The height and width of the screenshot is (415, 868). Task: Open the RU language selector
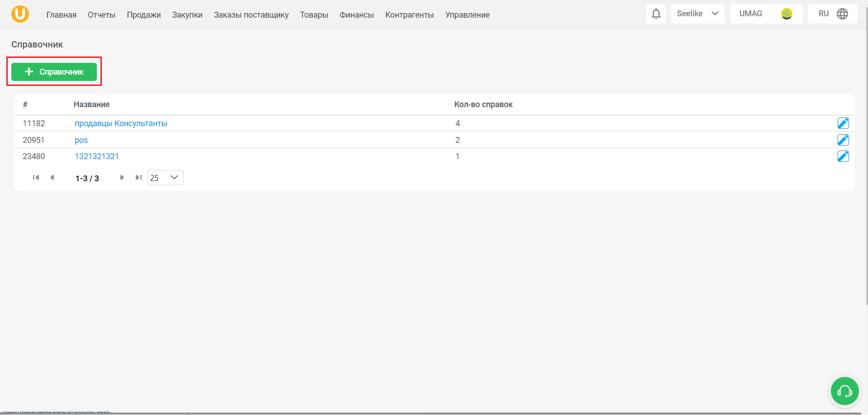click(833, 14)
